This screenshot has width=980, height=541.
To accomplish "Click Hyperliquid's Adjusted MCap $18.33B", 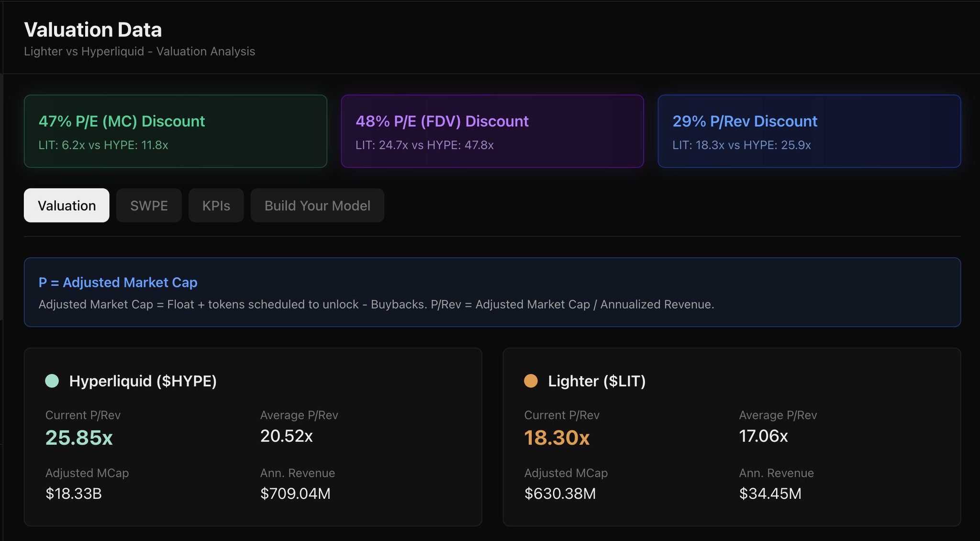I will [74, 494].
